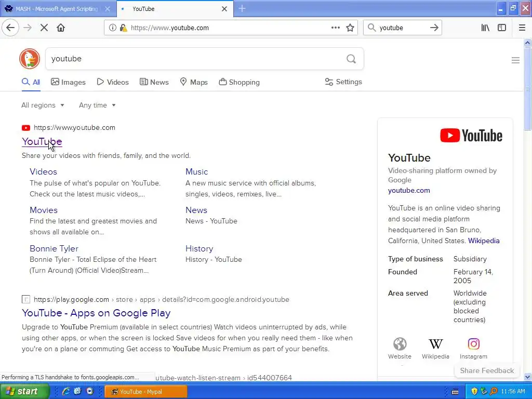This screenshot has width=532, height=399.
Task: Click the YouTube logo in the info panel
Action: pyautogui.click(x=471, y=136)
